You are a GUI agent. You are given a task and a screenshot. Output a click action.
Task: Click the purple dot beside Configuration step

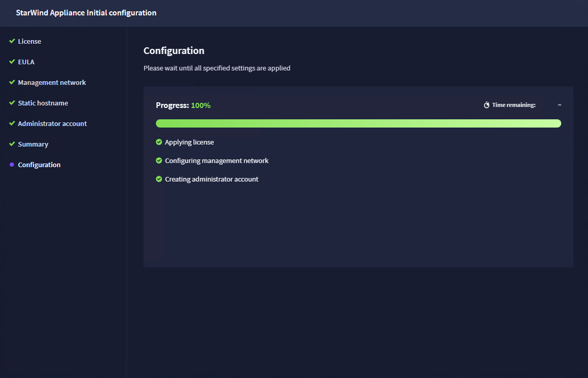pos(12,165)
